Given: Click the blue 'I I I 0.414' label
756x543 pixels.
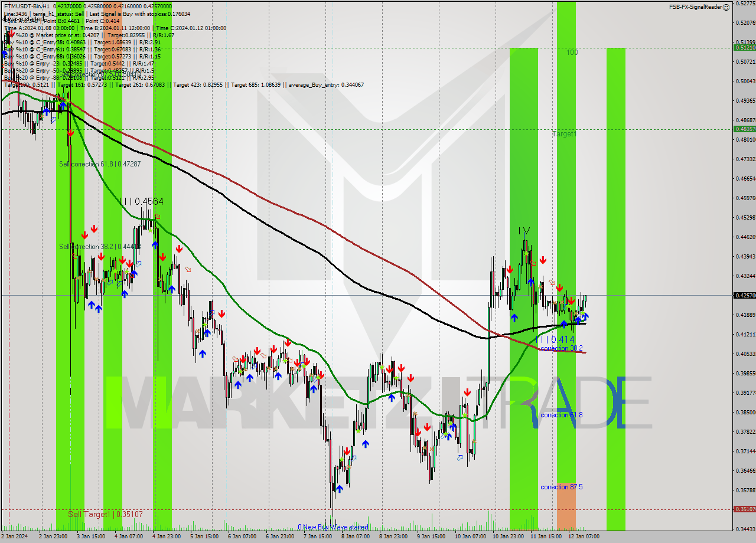Looking at the screenshot, I should [555, 339].
